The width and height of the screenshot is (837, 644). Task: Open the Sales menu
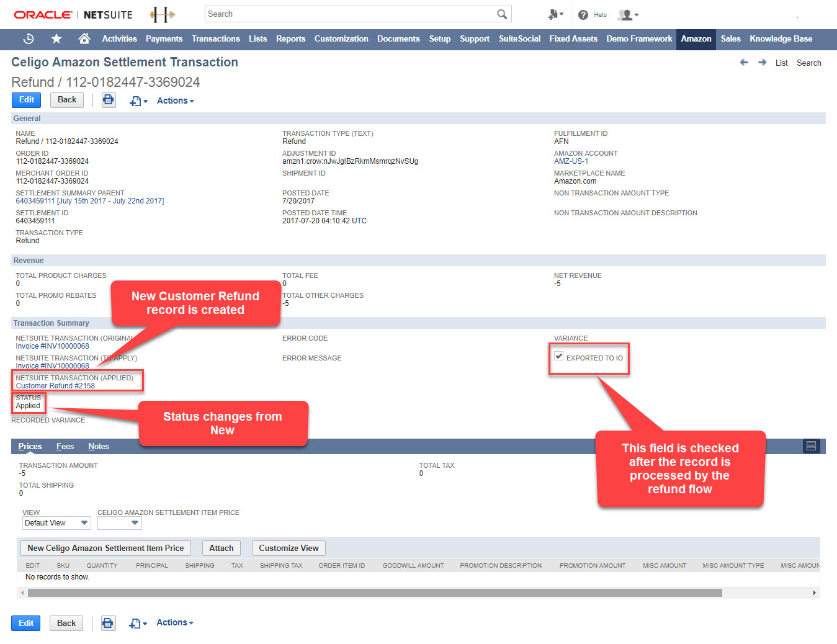pos(730,38)
